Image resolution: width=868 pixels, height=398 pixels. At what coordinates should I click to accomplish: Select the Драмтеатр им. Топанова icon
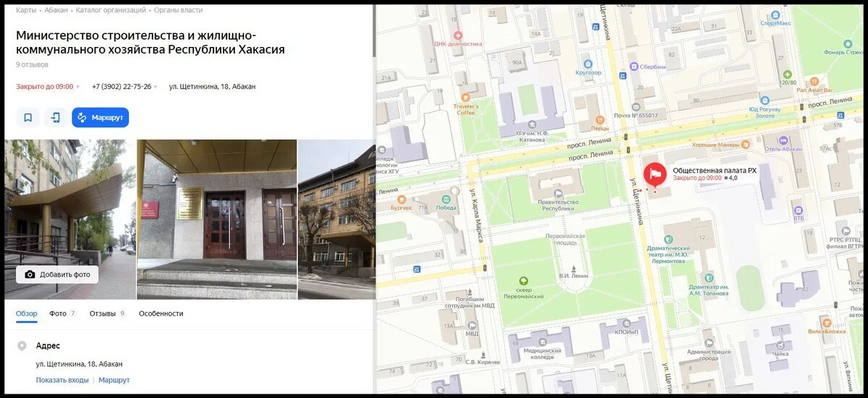pyautogui.click(x=709, y=277)
